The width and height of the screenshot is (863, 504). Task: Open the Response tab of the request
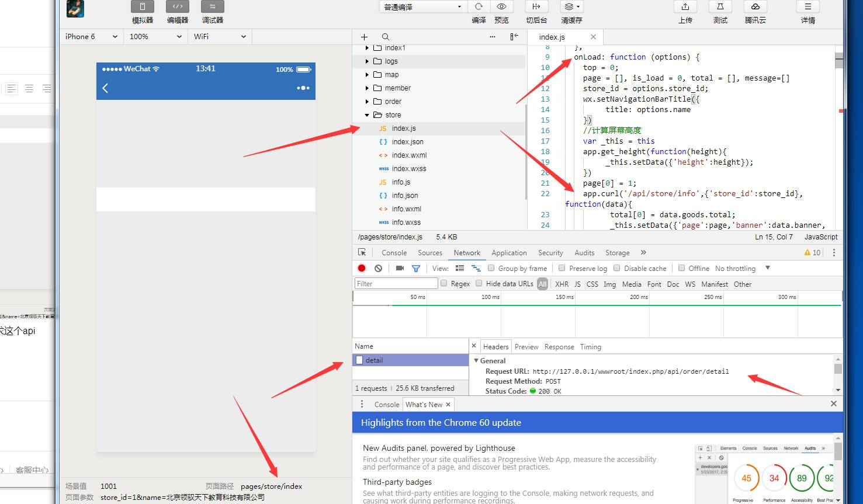point(559,347)
